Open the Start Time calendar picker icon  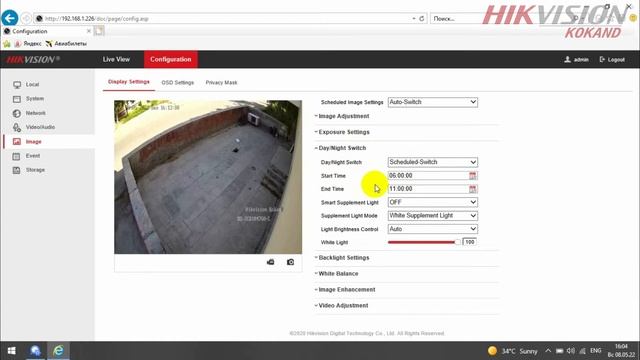point(473,176)
